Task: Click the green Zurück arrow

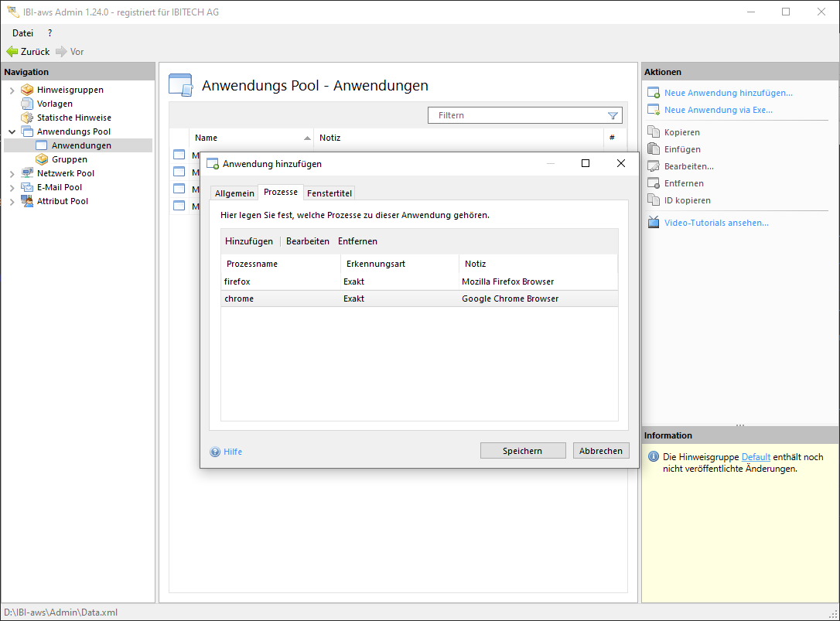Action: 12,52
